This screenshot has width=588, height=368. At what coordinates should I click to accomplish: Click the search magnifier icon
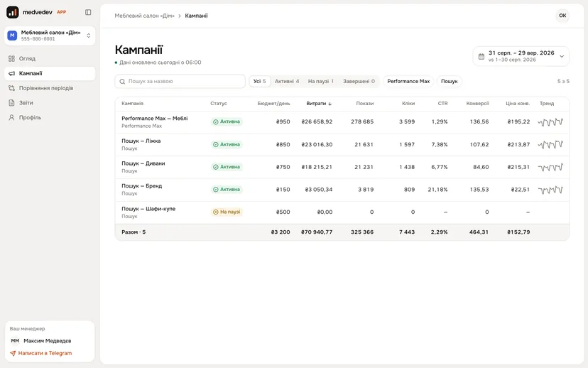point(122,82)
